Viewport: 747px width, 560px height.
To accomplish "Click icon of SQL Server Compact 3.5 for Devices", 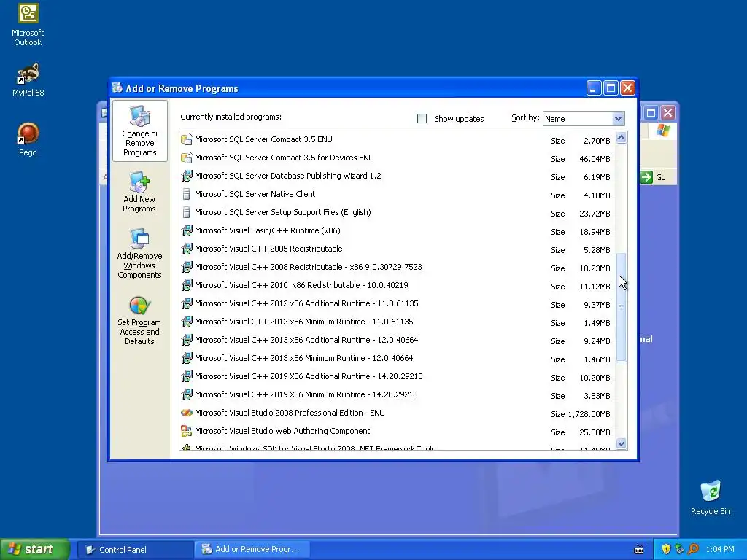I will point(187,157).
